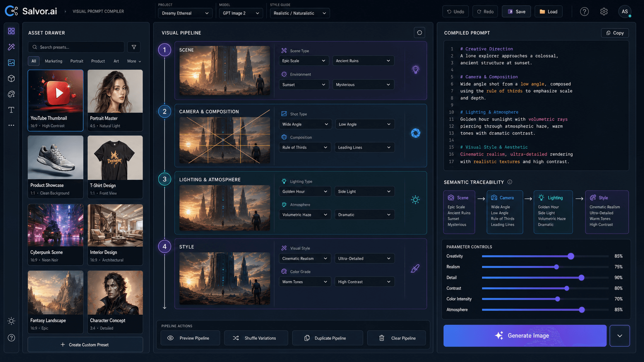Toggle light theme with sun icon in sidebar
Viewport: 644px width, 362px height.
click(x=11, y=321)
